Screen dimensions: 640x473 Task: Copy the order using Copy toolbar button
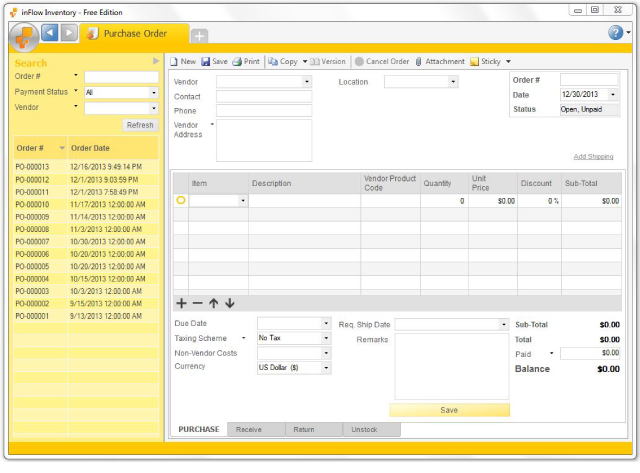[x=283, y=61]
